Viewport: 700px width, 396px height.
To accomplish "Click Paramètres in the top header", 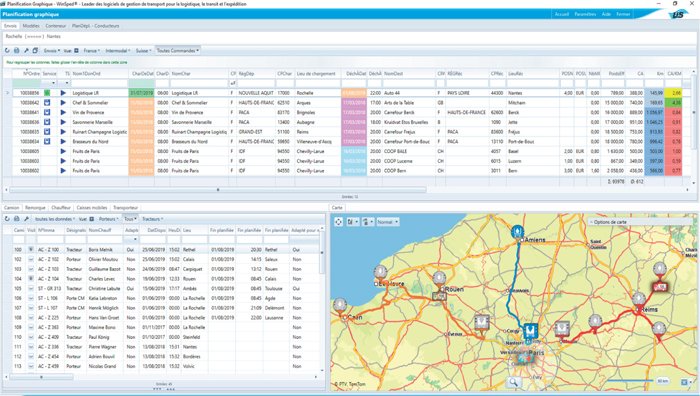I will tap(585, 14).
